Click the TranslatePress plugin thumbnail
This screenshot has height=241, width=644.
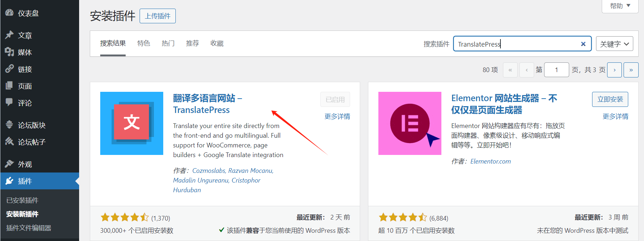[x=132, y=123]
